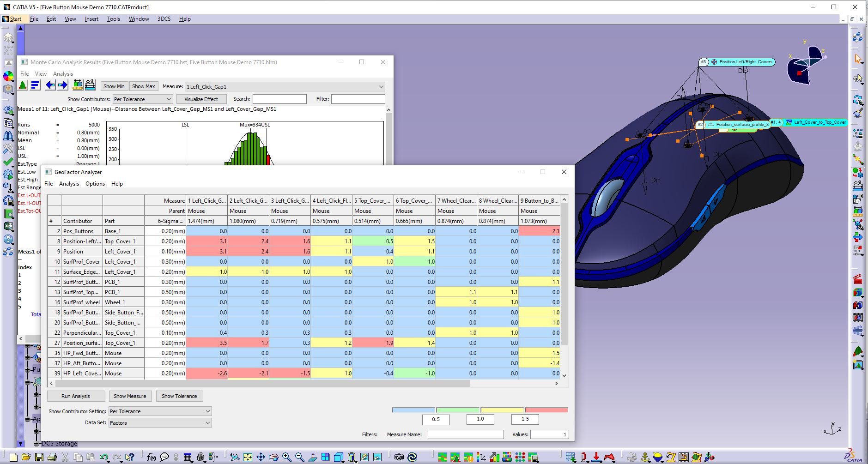Image resolution: width=868 pixels, height=464 pixels.
Task: Open the Options menu in GeoFactor Analyzer
Action: 95,184
